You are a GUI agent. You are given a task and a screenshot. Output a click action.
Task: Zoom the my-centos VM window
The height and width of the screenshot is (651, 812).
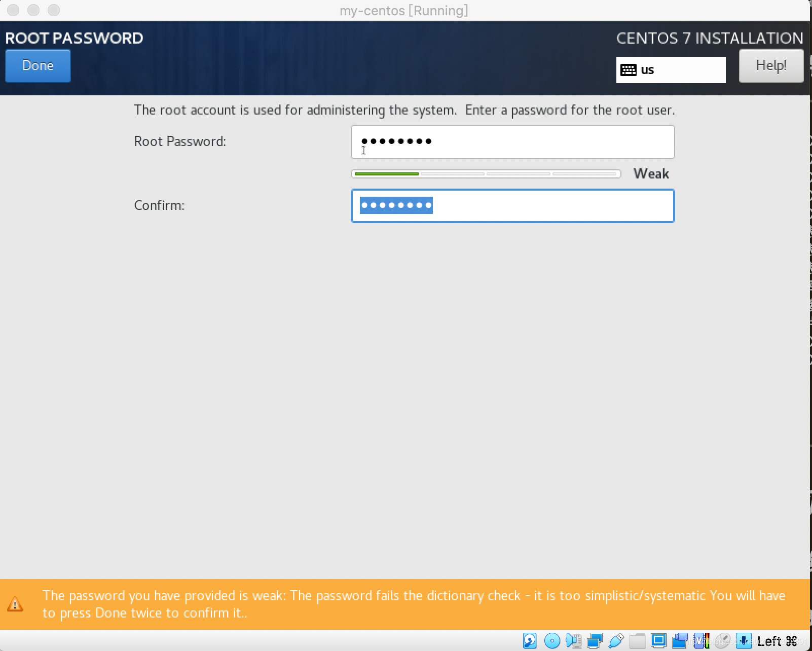(x=54, y=10)
